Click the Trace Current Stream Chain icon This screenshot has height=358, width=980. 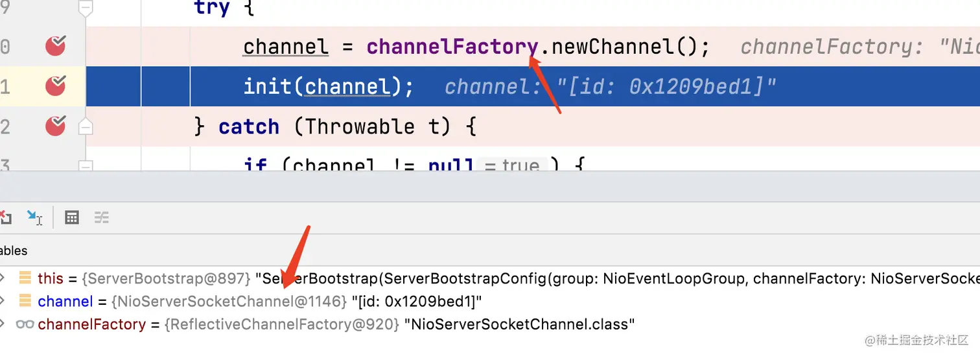click(101, 218)
